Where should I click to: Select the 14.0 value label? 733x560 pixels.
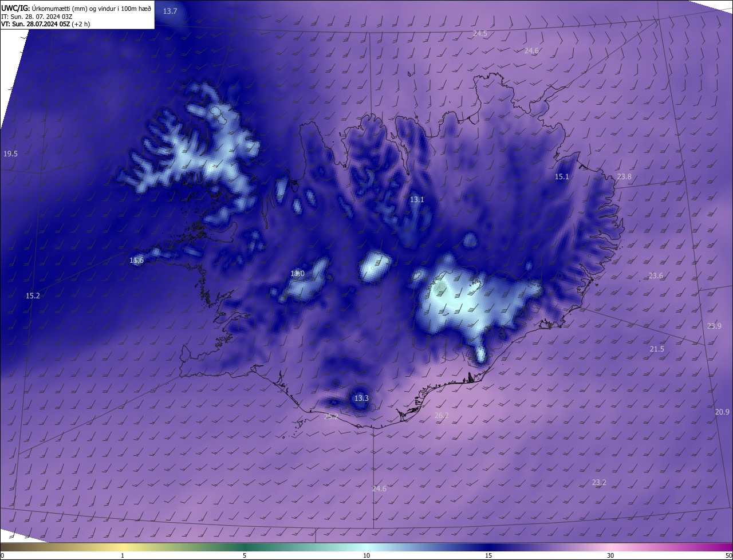[297, 274]
